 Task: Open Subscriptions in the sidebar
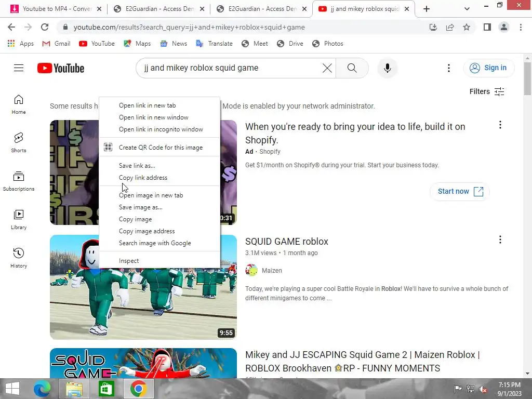pos(19,181)
